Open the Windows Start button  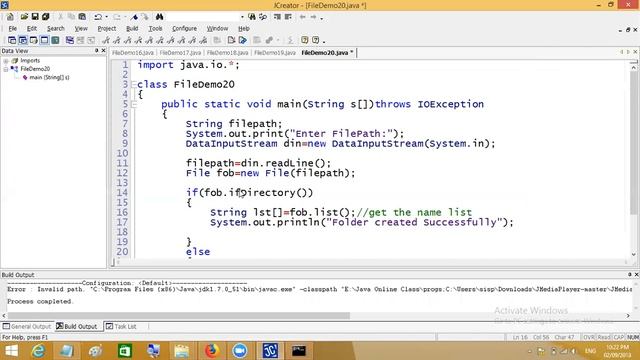point(11,351)
